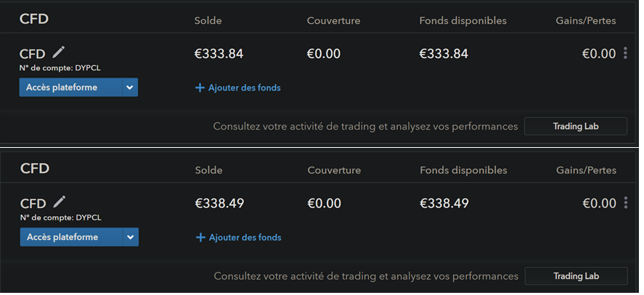The width and height of the screenshot is (644, 295).
Task: Click Gains/Pertes column header in the €338.49 panel
Action: coord(586,170)
